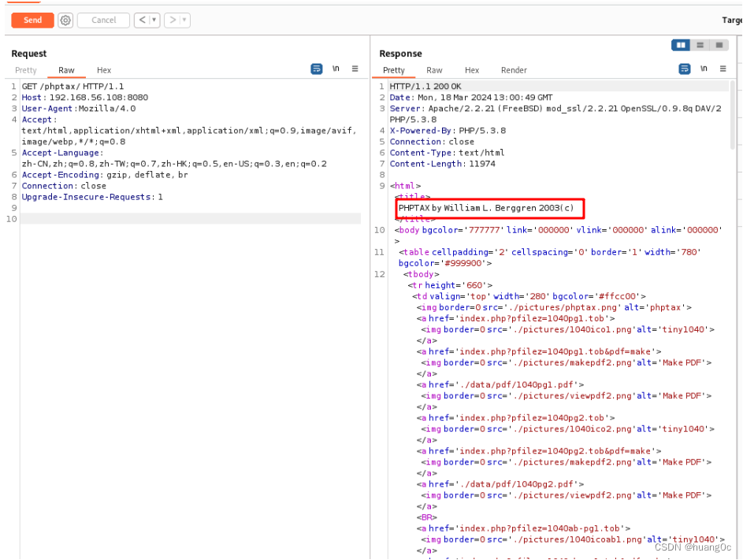Switch Request view to Pretty tab

(25, 70)
